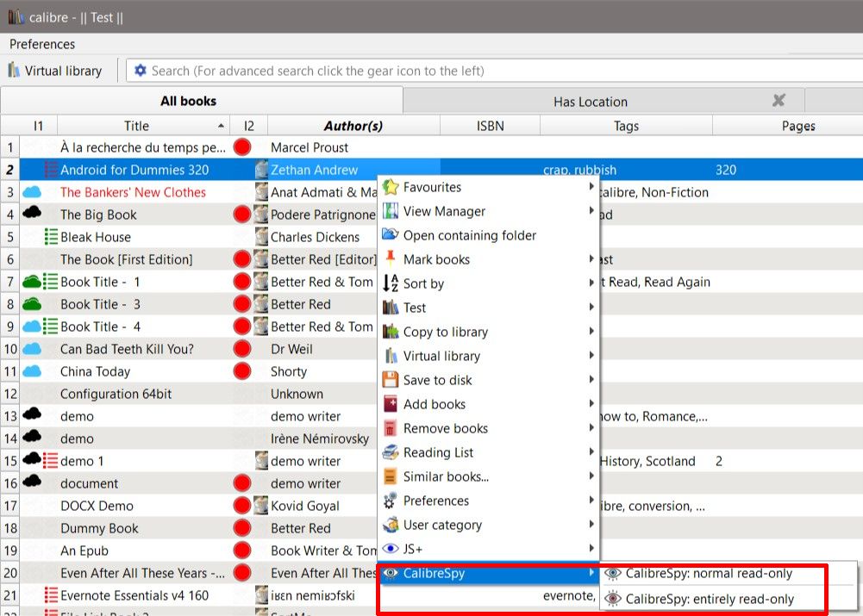Click the View Manager icon

pyautogui.click(x=391, y=211)
